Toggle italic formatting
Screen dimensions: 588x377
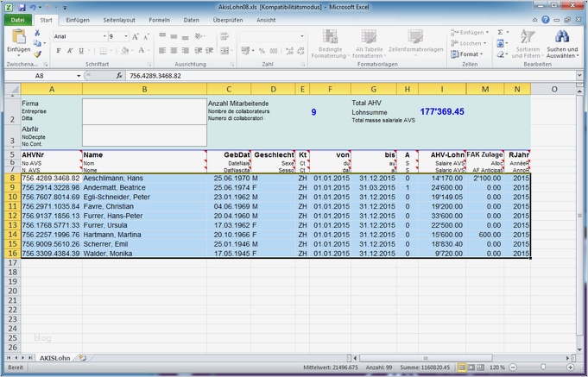[68, 52]
